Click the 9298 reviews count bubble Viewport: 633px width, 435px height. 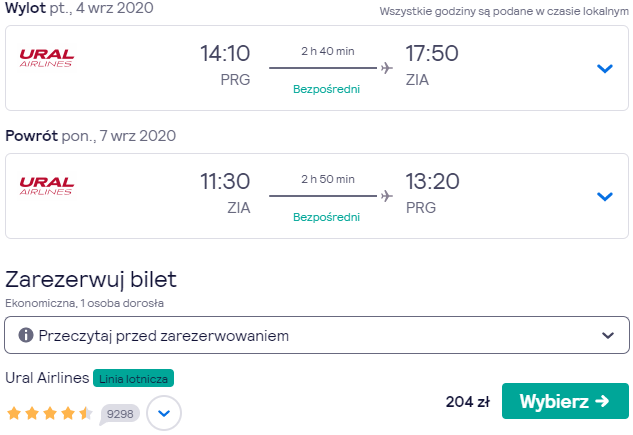(119, 414)
